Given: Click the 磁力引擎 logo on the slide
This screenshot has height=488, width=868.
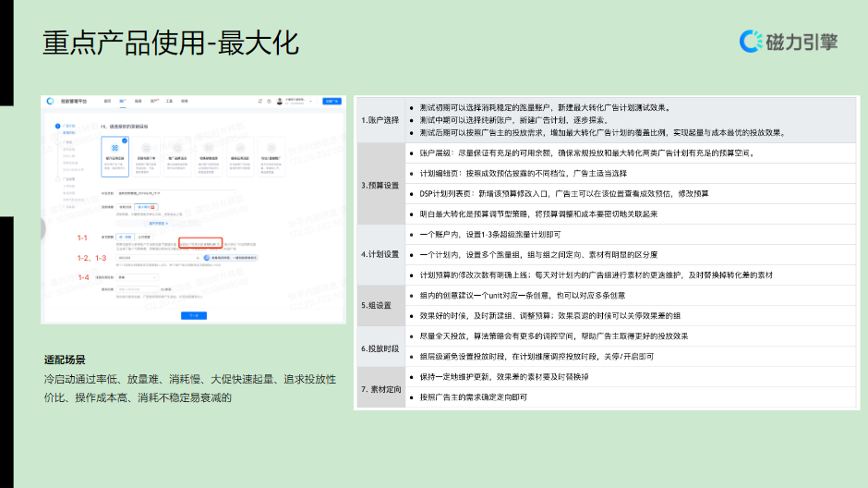Looking at the screenshot, I should point(789,42).
